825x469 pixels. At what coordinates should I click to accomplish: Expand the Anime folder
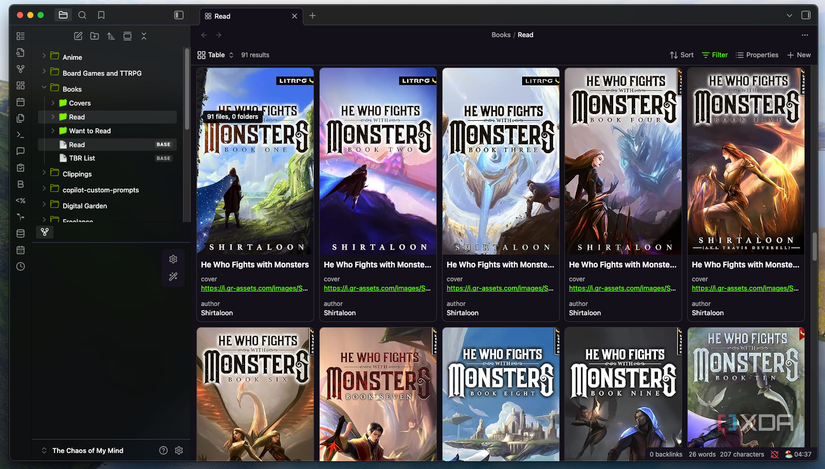[44, 55]
